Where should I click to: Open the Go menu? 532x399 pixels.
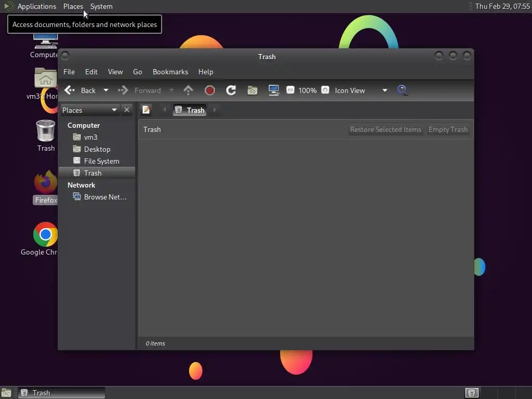pyautogui.click(x=137, y=72)
